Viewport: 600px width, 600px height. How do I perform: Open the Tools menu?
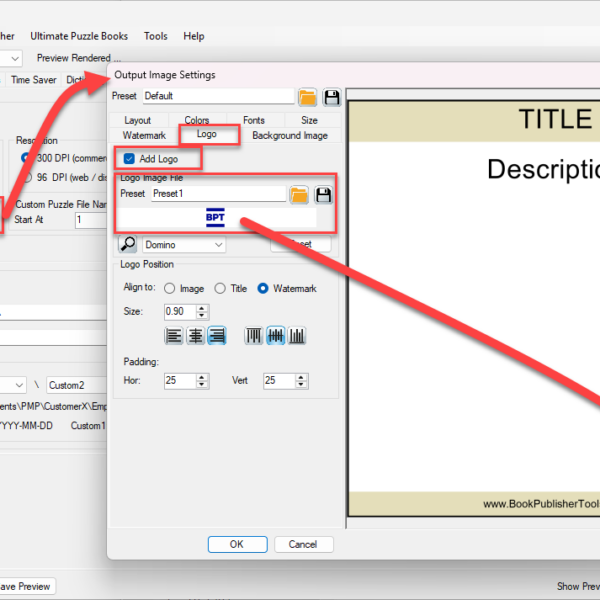tap(155, 36)
